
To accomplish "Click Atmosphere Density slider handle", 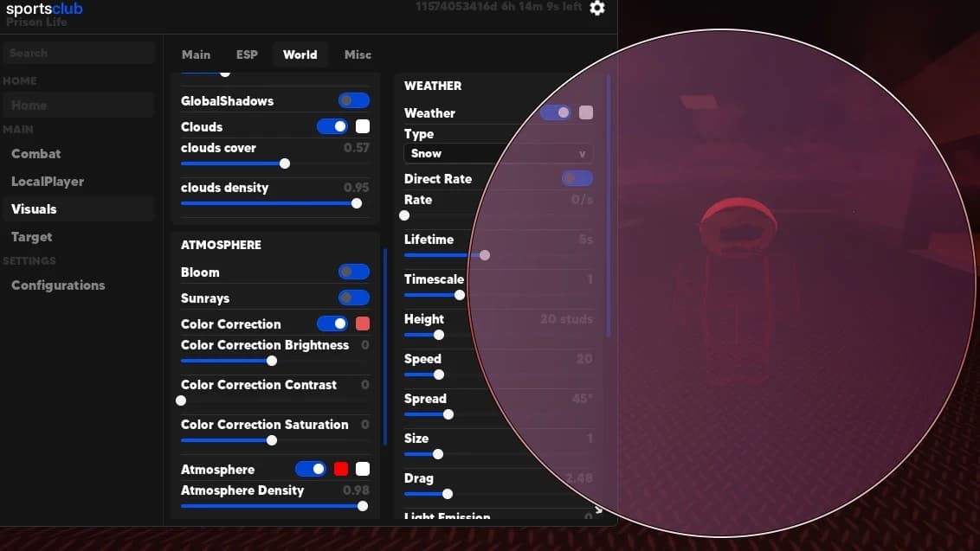I will 363,507.
